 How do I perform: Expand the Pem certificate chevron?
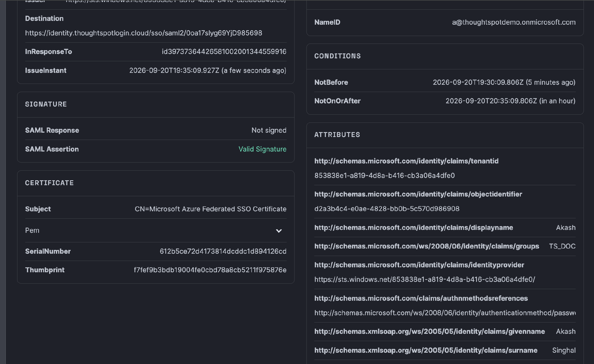(279, 231)
